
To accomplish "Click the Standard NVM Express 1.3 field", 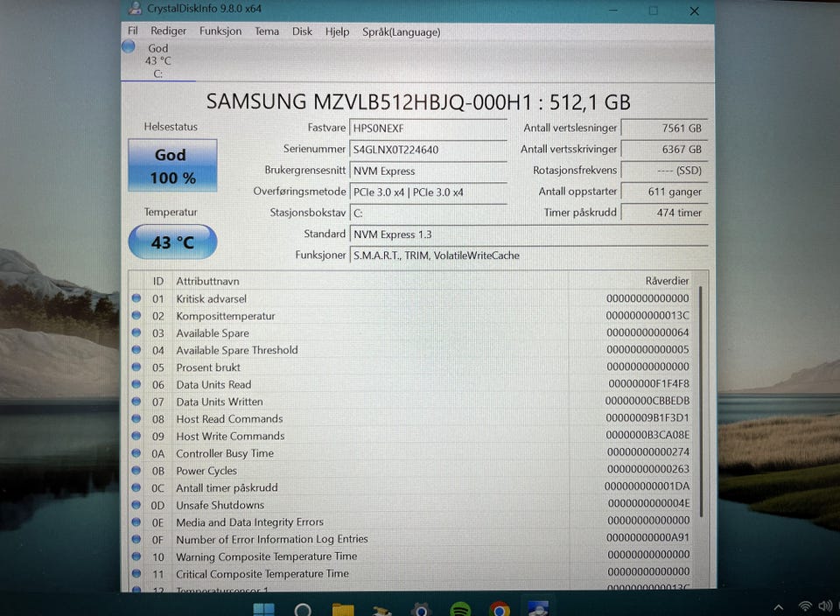I will pyautogui.click(x=528, y=234).
